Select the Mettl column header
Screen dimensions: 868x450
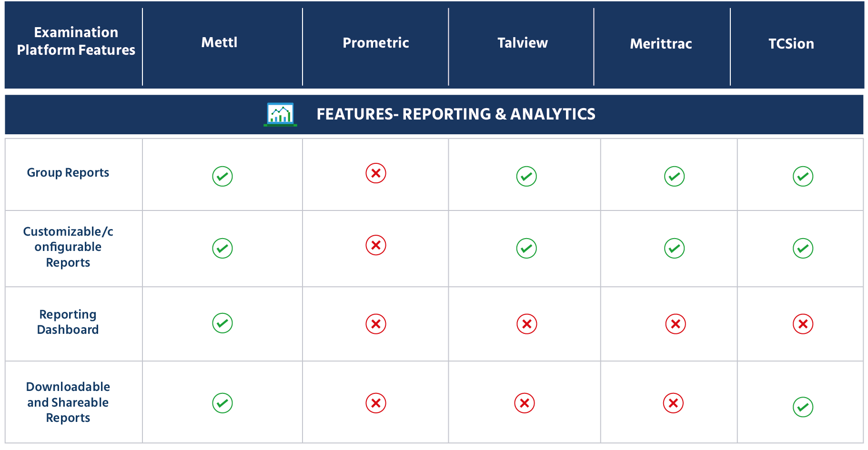pos(219,42)
